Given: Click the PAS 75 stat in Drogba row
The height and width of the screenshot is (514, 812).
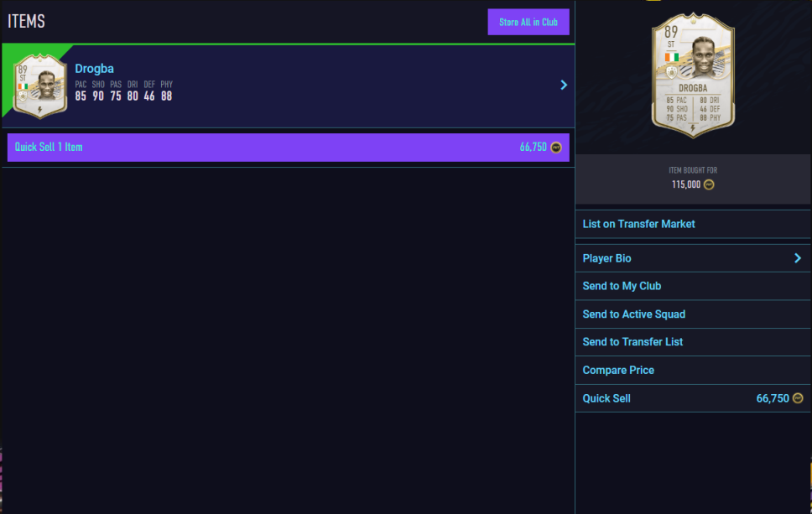Looking at the screenshot, I should click(116, 91).
